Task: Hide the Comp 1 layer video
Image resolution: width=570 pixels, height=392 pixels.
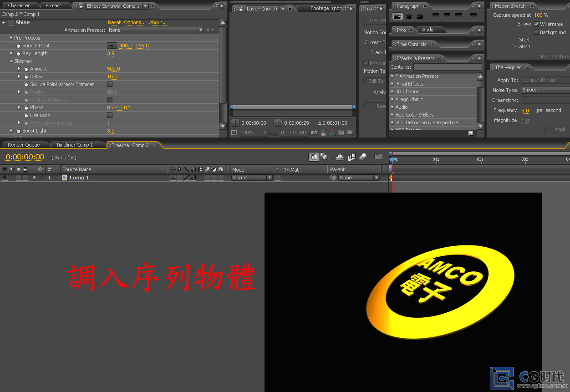Action: pos(5,178)
